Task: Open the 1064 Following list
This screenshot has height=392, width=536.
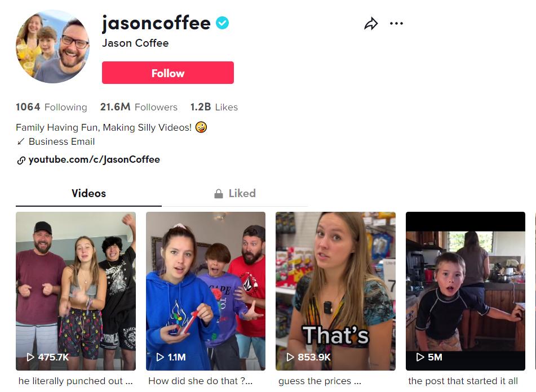Action: (51, 107)
